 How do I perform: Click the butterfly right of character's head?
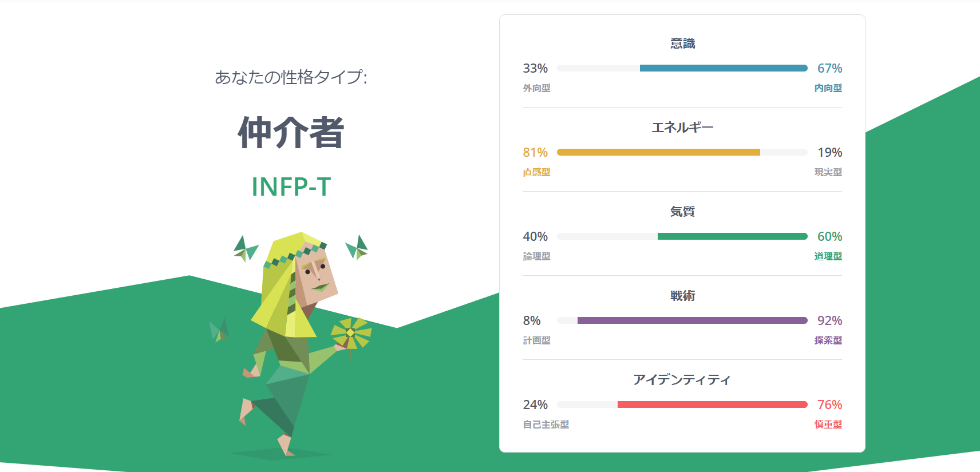click(x=357, y=247)
